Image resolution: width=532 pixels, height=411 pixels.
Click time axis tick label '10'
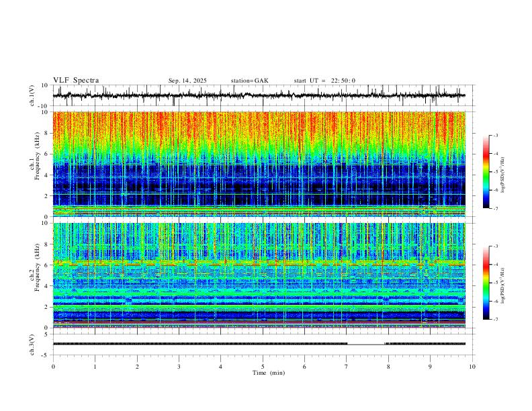pyautogui.click(x=472, y=367)
